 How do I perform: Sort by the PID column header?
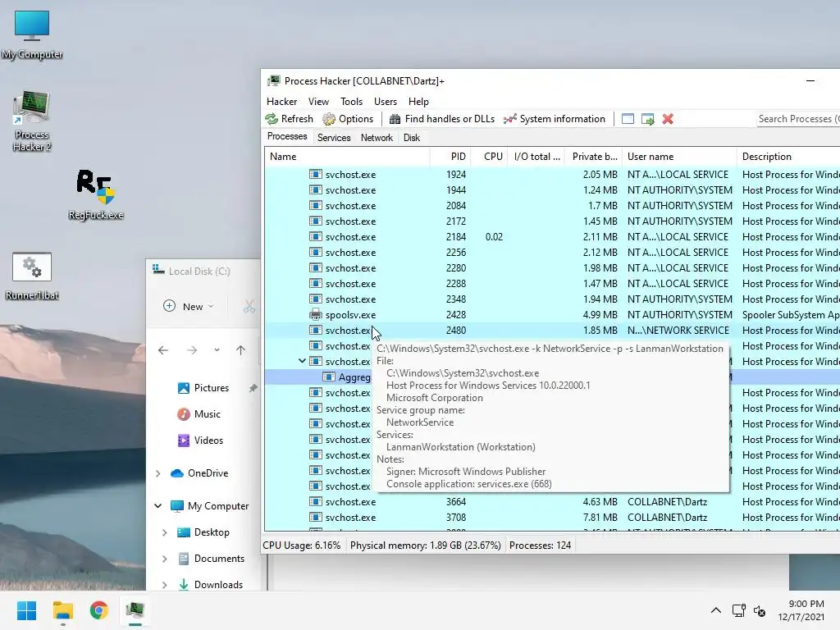click(450, 157)
